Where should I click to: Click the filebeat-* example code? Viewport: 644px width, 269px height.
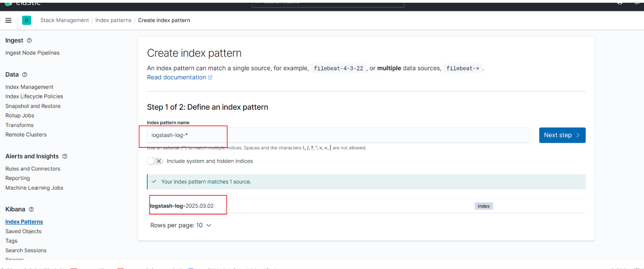[462, 68]
